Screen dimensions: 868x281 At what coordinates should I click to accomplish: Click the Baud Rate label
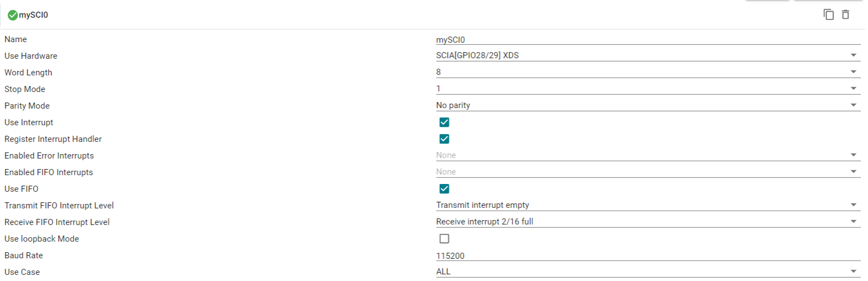tap(23, 256)
